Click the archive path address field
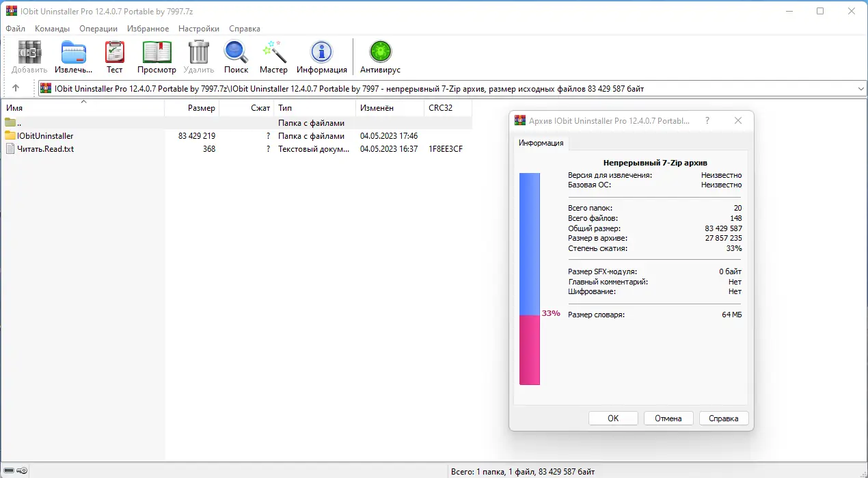Viewport: 868px width, 478px height. (x=451, y=88)
